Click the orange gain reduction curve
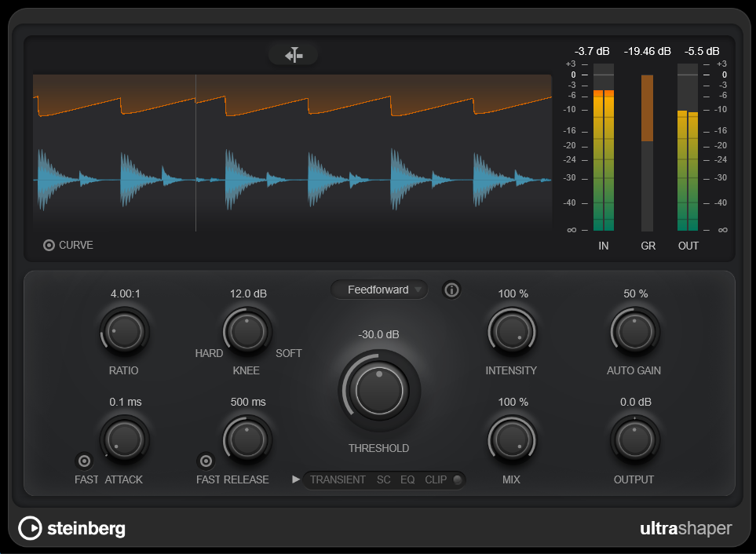Viewport: 756px width, 554px height. [292, 106]
